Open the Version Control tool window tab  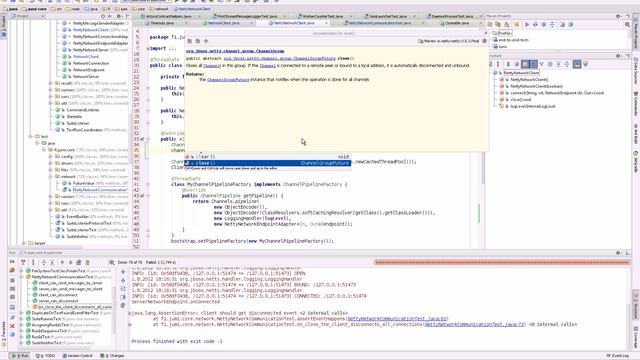click(x=78, y=356)
